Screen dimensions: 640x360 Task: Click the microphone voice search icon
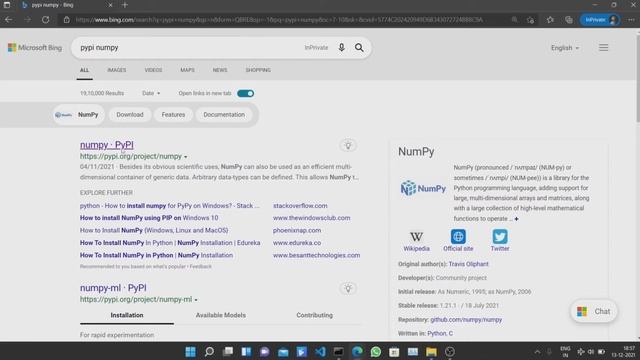[342, 47]
